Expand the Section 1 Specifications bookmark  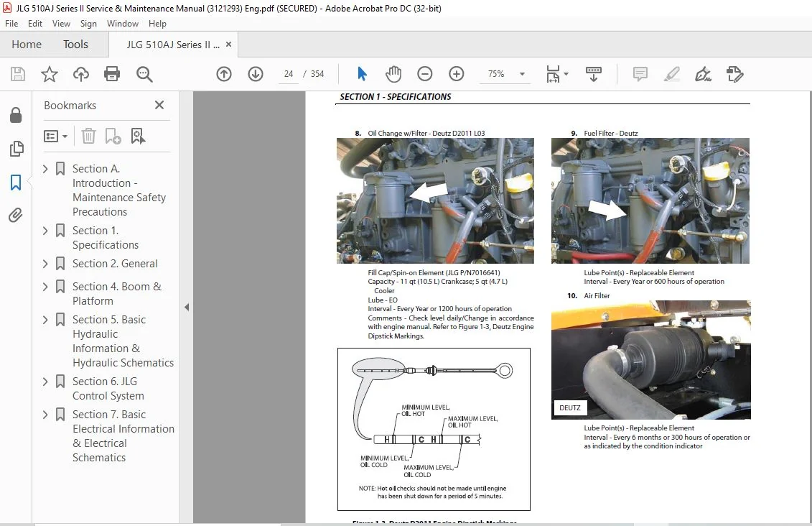point(45,231)
